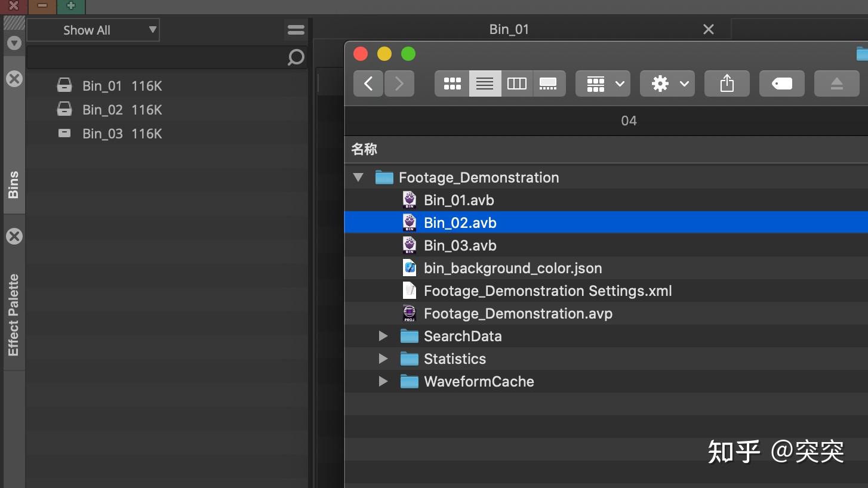
Task: Switch Finder to icon view
Action: 452,84
